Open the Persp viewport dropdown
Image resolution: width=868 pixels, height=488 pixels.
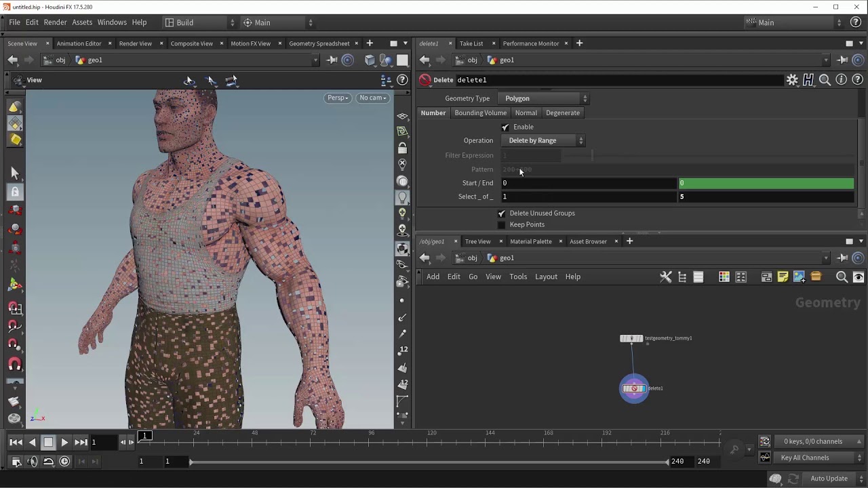338,98
